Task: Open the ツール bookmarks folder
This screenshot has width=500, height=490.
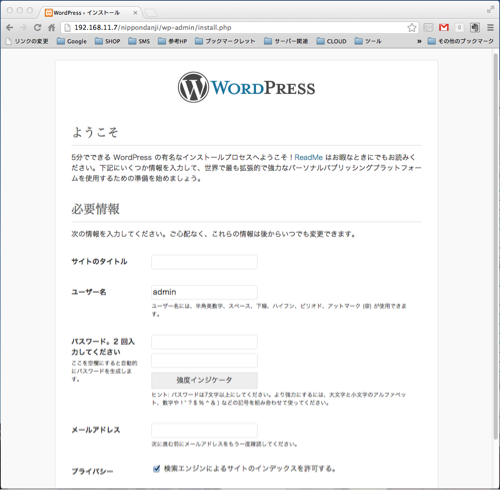Action: (x=368, y=41)
